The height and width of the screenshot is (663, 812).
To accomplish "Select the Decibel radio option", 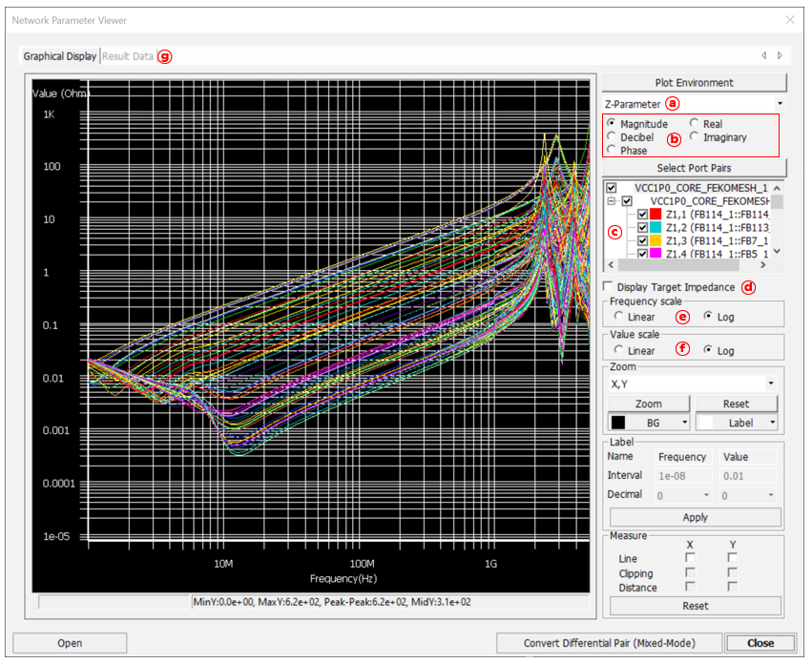I will [613, 137].
